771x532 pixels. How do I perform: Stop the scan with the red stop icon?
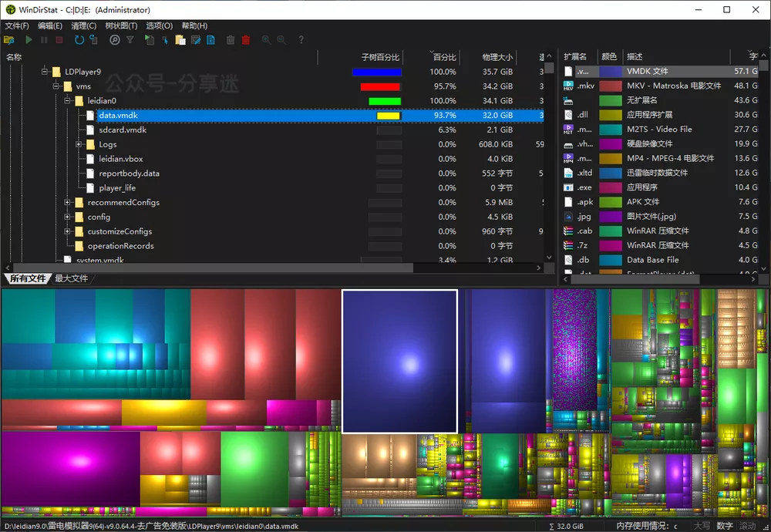pyautogui.click(x=60, y=39)
